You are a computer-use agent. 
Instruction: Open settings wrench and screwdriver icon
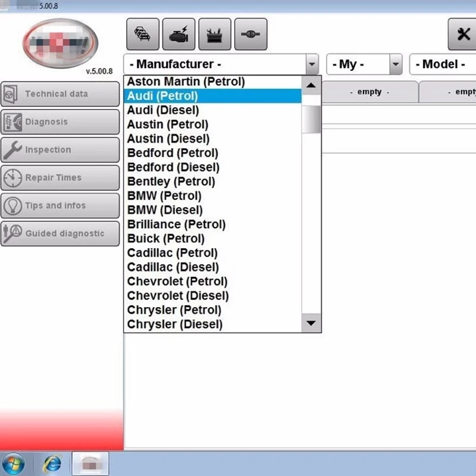[x=463, y=34]
